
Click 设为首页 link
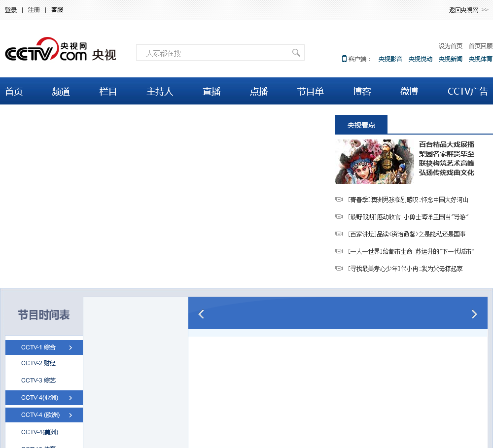click(x=451, y=46)
